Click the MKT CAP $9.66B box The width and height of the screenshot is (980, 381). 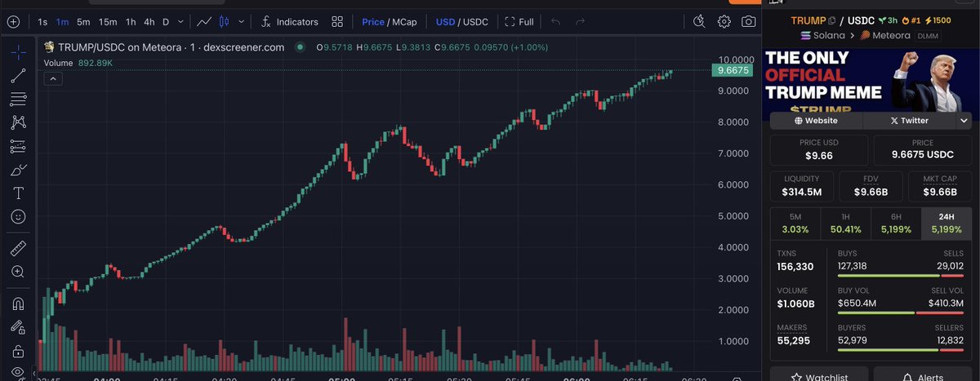pyautogui.click(x=939, y=184)
